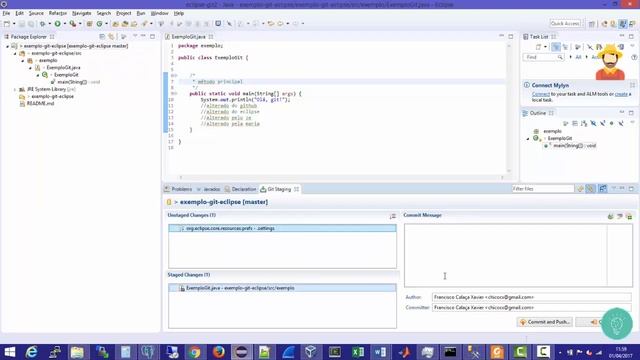Click inside the Commit Message text area
This screenshot has height=360, width=640.
coord(518,255)
